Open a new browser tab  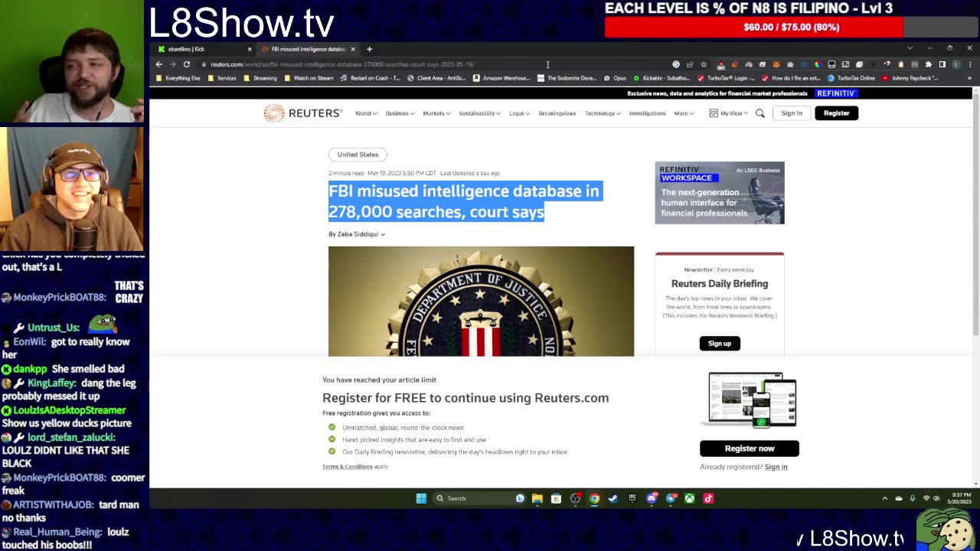click(369, 49)
